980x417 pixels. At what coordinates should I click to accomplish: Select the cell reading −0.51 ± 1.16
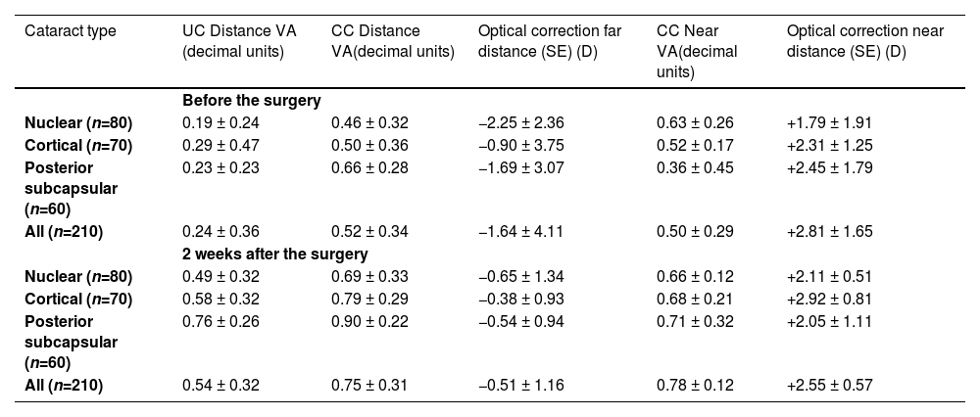pos(520,386)
